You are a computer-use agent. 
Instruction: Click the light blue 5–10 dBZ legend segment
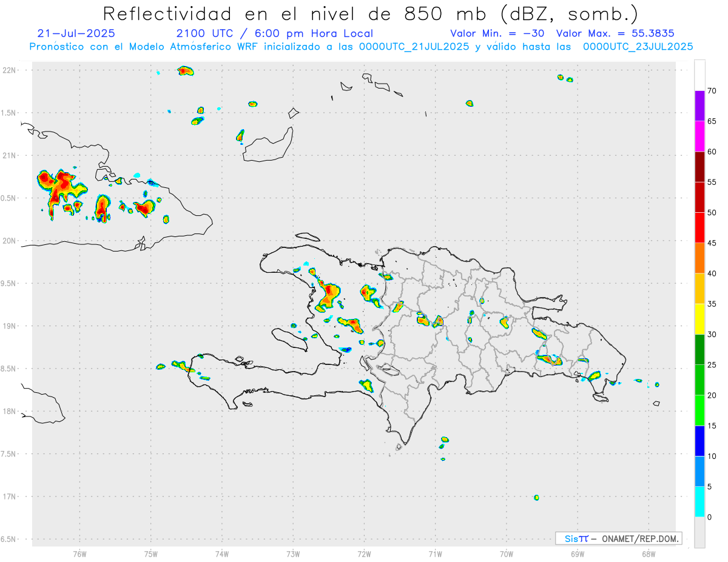pos(699,472)
